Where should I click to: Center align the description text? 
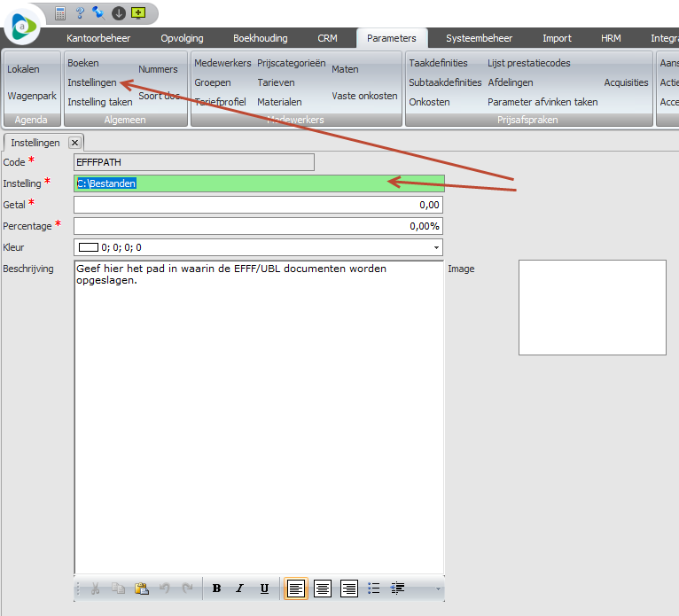pos(323,589)
